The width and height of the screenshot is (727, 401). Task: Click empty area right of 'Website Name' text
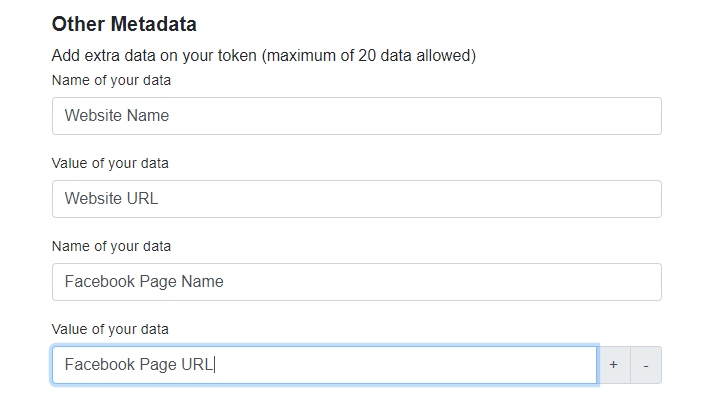tap(420, 116)
